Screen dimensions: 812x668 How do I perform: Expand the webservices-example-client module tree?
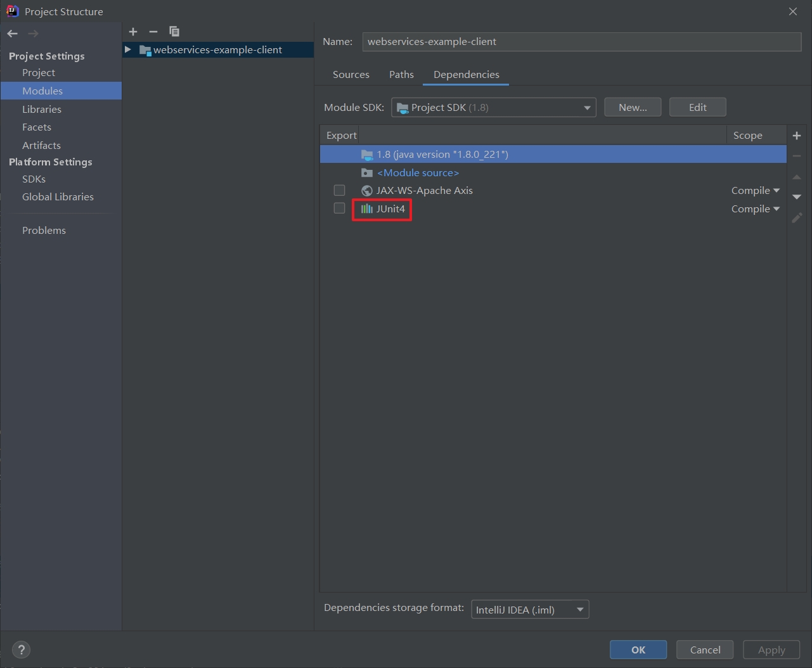point(127,49)
